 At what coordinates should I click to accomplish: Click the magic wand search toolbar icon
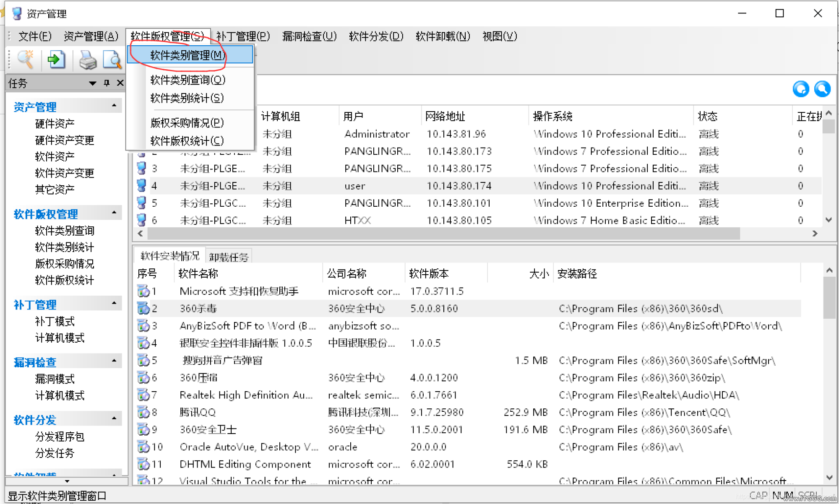pyautogui.click(x=25, y=60)
